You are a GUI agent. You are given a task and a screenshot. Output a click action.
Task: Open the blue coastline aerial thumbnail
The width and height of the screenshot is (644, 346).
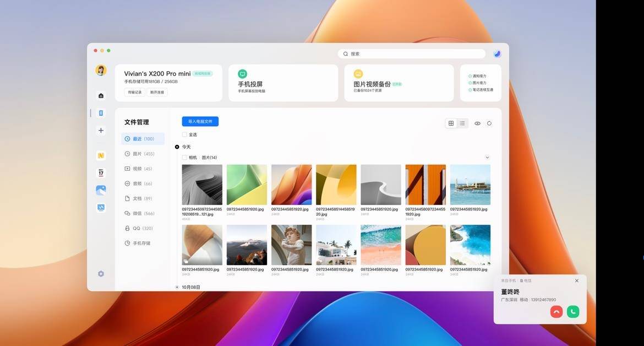coord(470,245)
